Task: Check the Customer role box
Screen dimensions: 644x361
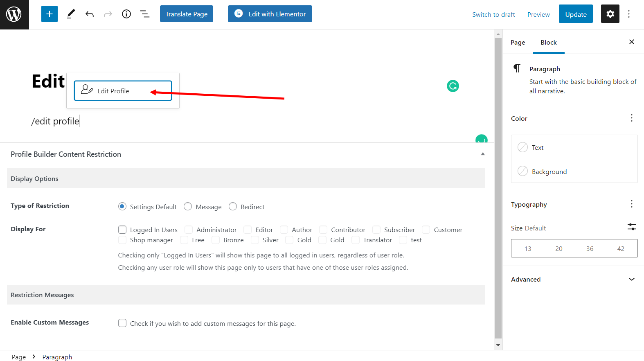Action: (426, 229)
